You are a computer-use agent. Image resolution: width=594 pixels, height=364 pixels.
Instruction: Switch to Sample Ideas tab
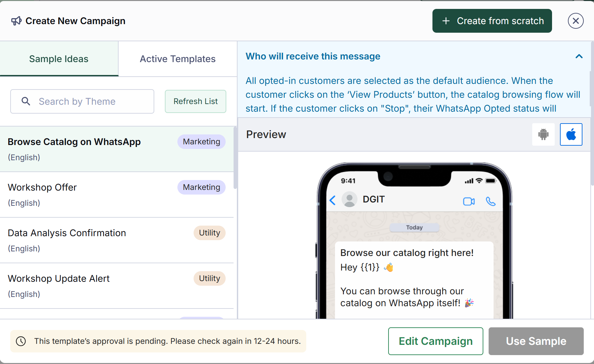click(59, 59)
